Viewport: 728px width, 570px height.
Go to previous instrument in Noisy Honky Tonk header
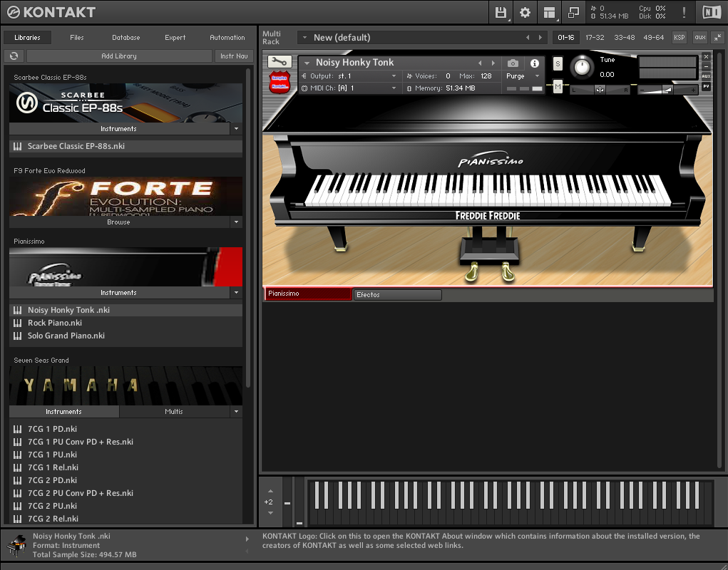click(x=480, y=63)
